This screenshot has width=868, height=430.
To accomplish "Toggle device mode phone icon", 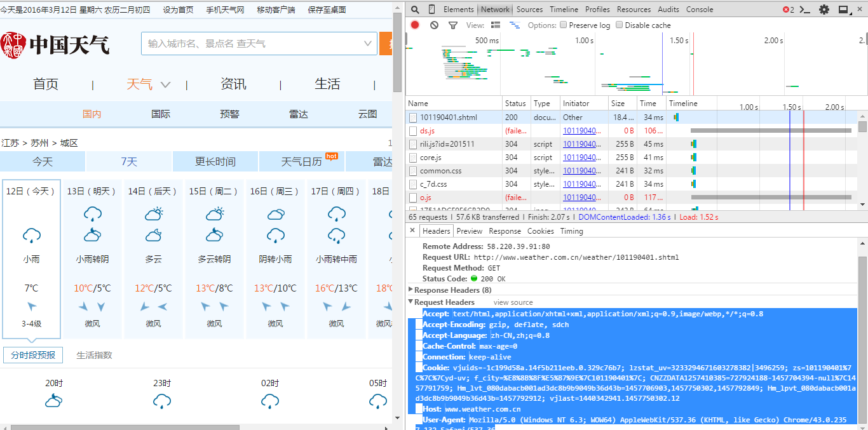I will point(432,10).
